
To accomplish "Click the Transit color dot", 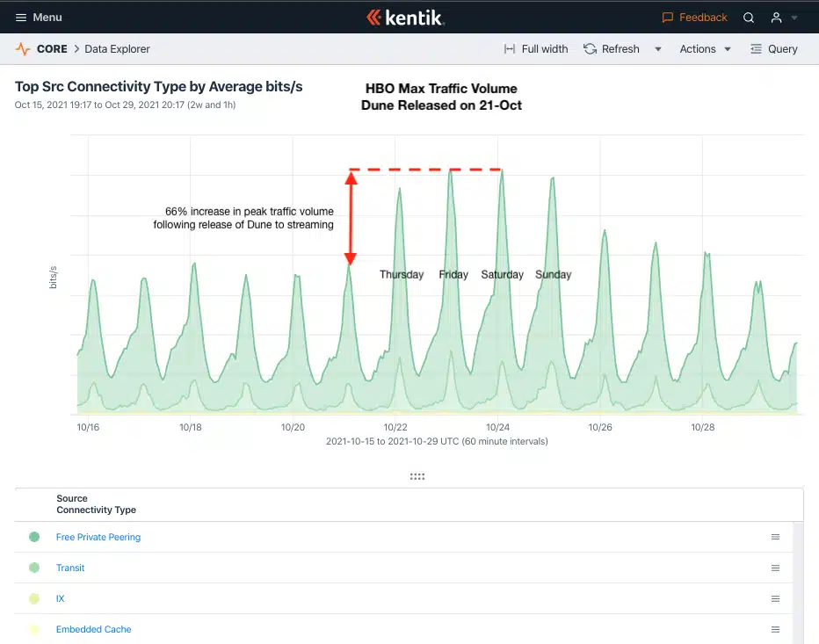I will 34,568.
